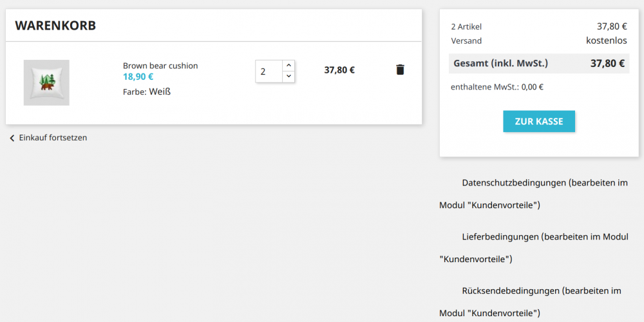Click the Farbe: Weiß attribute text
644x322 pixels.
[147, 92]
